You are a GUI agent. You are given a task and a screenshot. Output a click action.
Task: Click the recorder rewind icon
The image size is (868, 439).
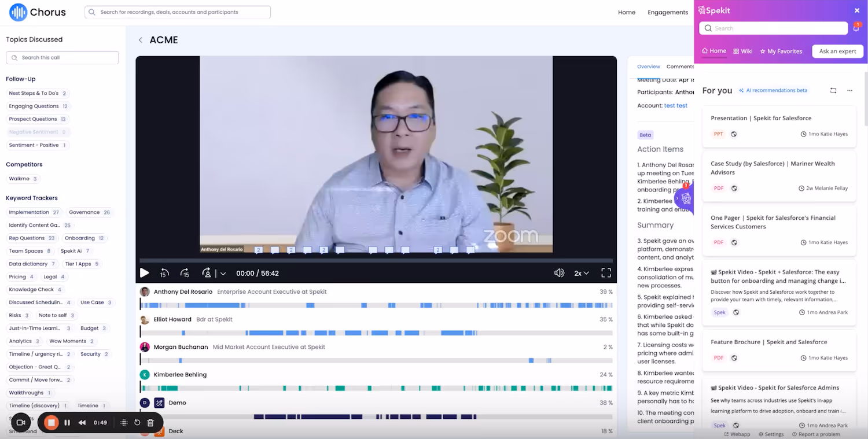coord(82,423)
